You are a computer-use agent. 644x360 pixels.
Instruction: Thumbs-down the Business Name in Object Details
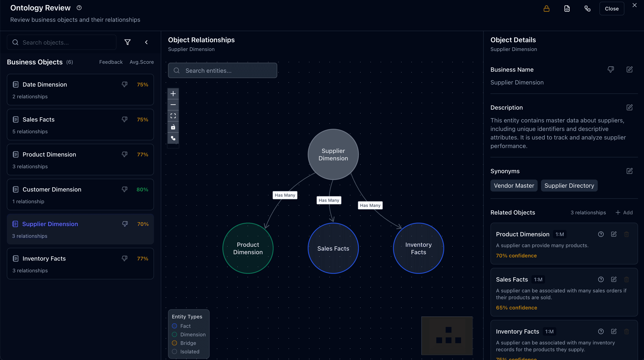coord(611,69)
